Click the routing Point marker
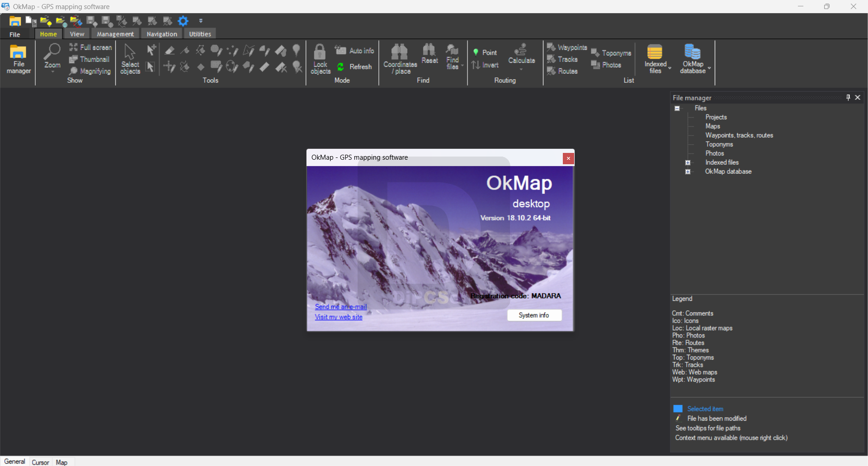The width and height of the screenshot is (868, 466). tap(485, 52)
